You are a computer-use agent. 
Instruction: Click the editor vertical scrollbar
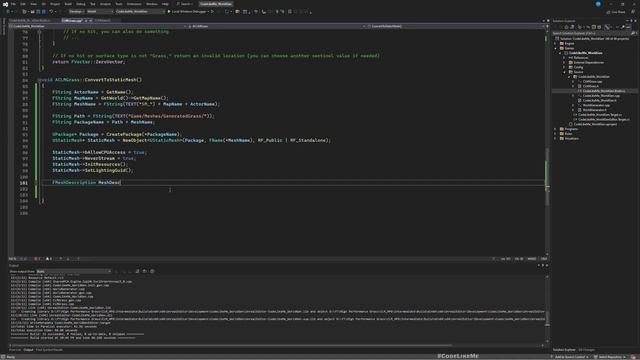coord(547,143)
